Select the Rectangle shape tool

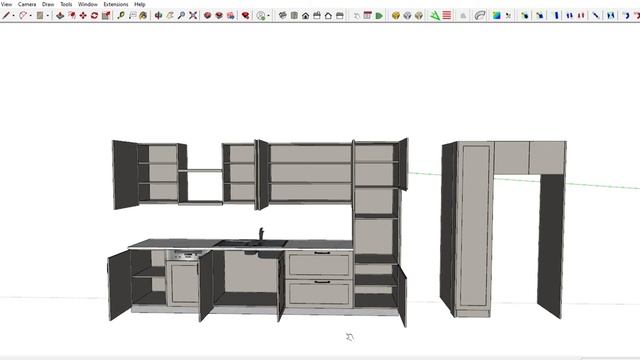(x=40, y=16)
